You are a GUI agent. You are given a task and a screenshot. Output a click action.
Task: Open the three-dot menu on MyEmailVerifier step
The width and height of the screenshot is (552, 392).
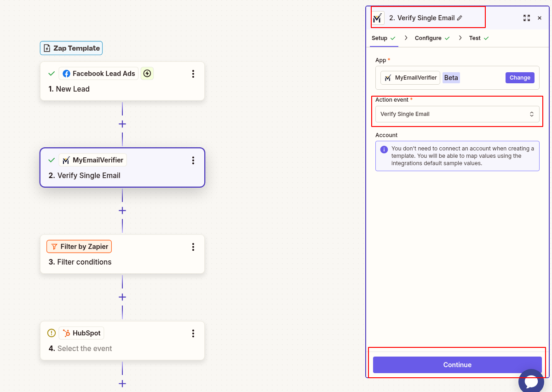pyautogui.click(x=193, y=160)
